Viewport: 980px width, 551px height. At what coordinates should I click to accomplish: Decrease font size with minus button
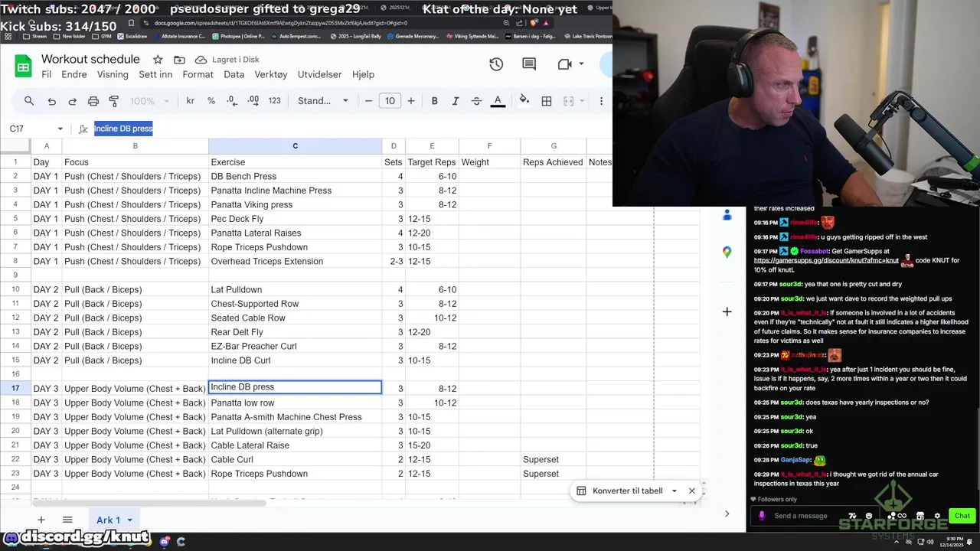[368, 101]
